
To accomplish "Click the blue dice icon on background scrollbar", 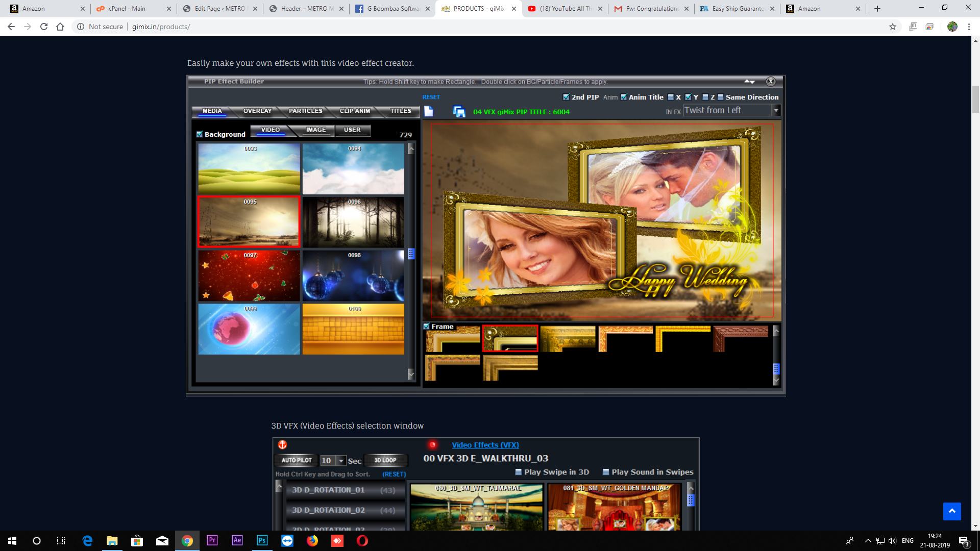I will coord(411,254).
